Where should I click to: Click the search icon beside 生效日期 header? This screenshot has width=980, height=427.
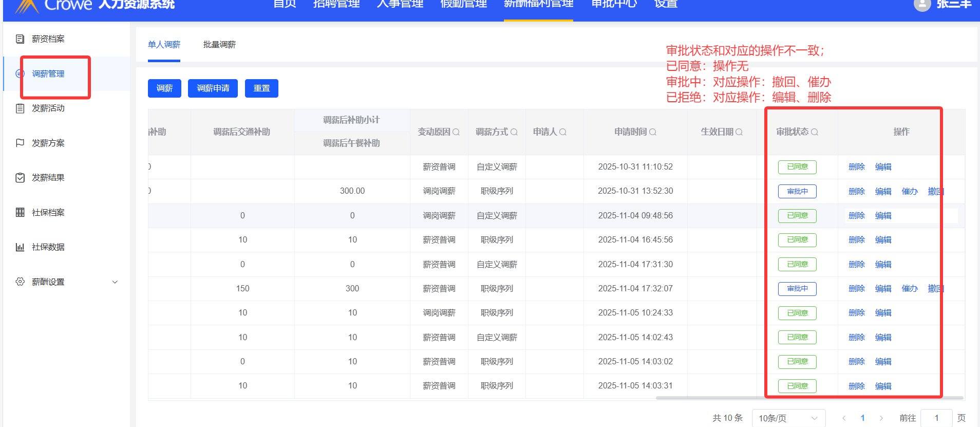pos(739,132)
